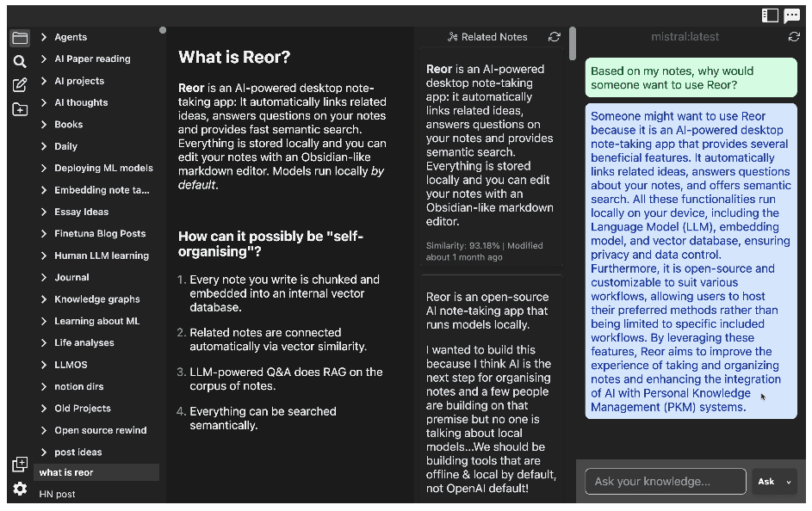Toggle the sidebar panel layout icon

[x=770, y=15]
